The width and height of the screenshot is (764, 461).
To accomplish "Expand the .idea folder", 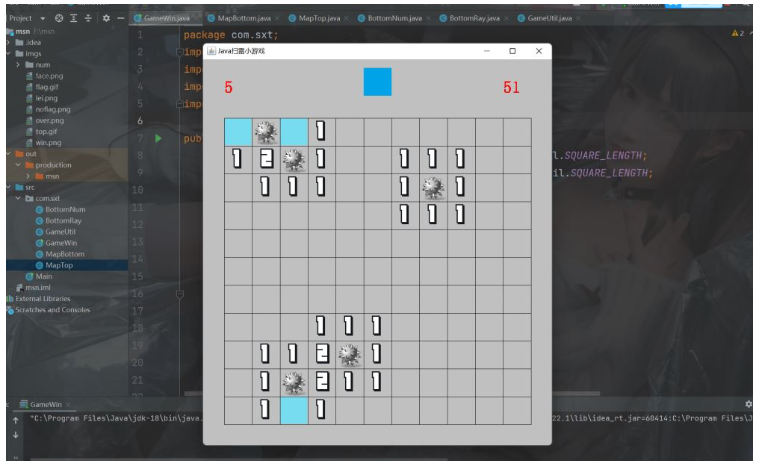I will coord(8,42).
